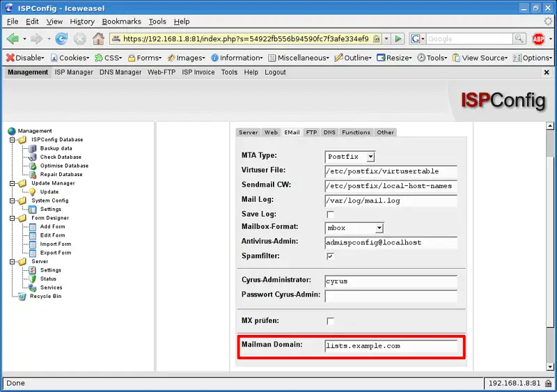Switch to the Server tab
557x392 pixels.
(x=249, y=132)
